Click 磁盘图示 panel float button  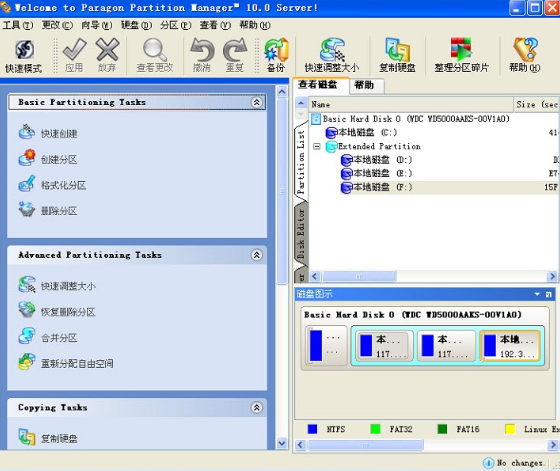(x=549, y=294)
